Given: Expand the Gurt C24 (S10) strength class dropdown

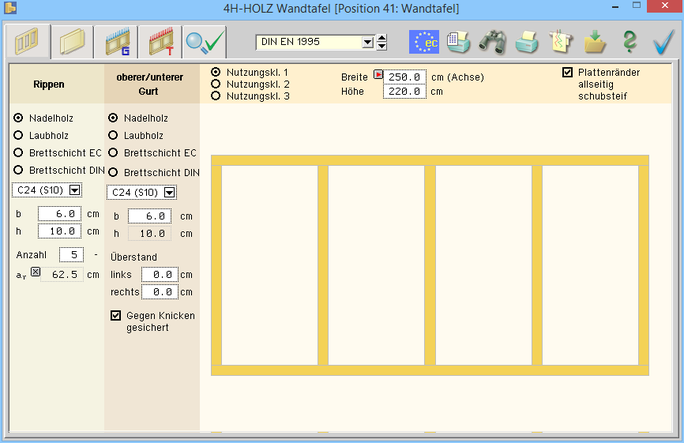Looking at the screenshot, I should coord(170,193).
